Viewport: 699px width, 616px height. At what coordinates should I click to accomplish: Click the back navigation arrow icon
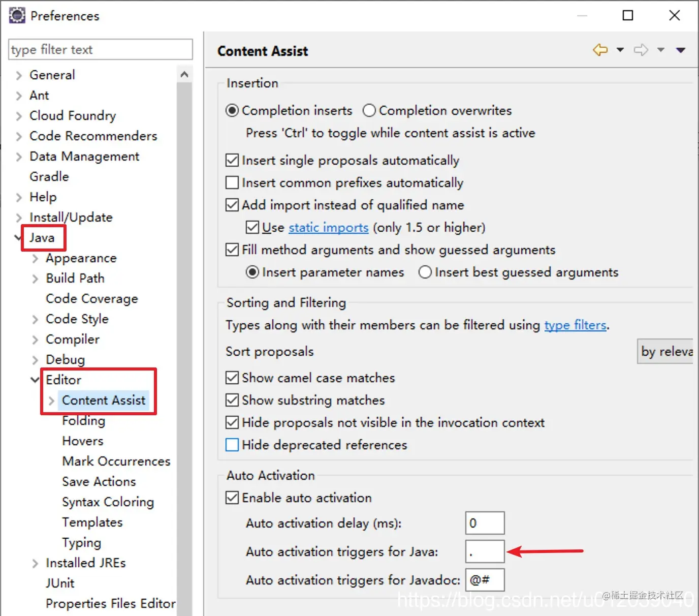[x=600, y=50]
